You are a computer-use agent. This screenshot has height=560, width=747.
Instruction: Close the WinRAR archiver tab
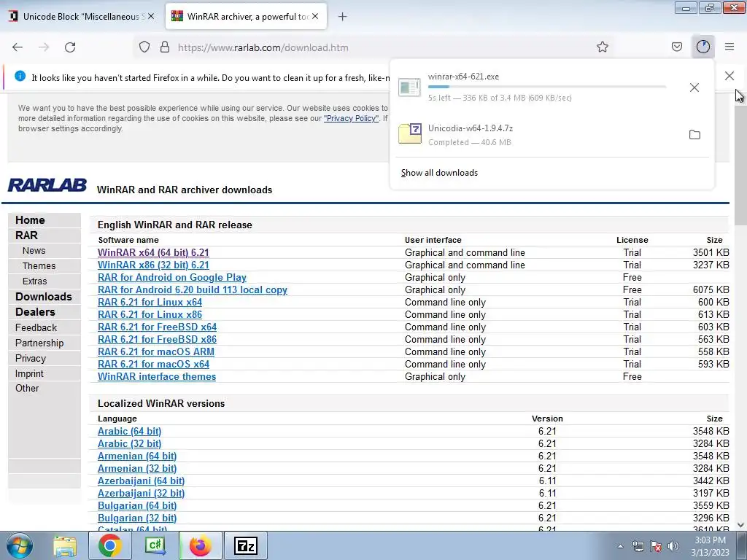coord(315,16)
